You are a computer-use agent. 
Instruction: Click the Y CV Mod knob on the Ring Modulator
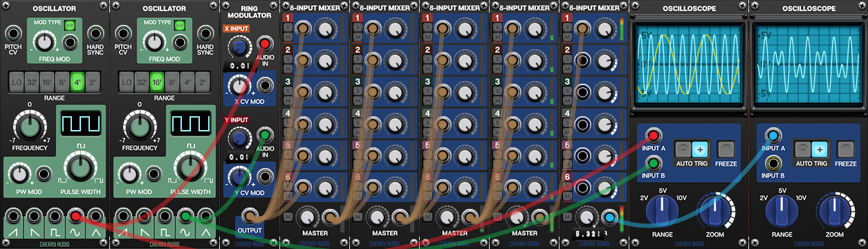click(x=239, y=176)
